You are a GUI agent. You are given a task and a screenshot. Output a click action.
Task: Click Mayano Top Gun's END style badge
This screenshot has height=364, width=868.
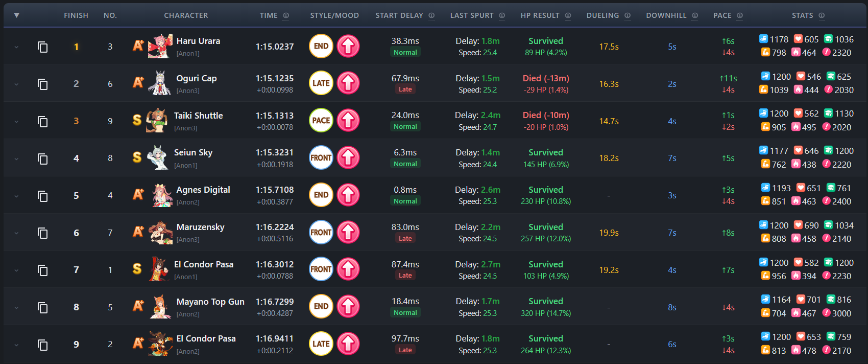click(321, 306)
